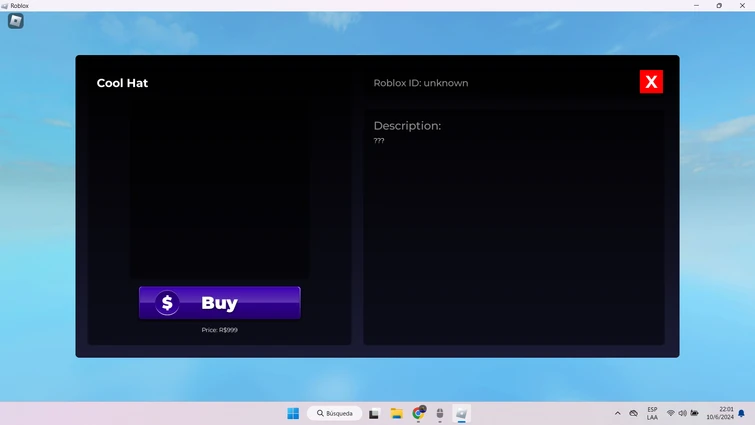Click the 'Description:' heading
Viewport: 755px width, 425px height.
407,126
